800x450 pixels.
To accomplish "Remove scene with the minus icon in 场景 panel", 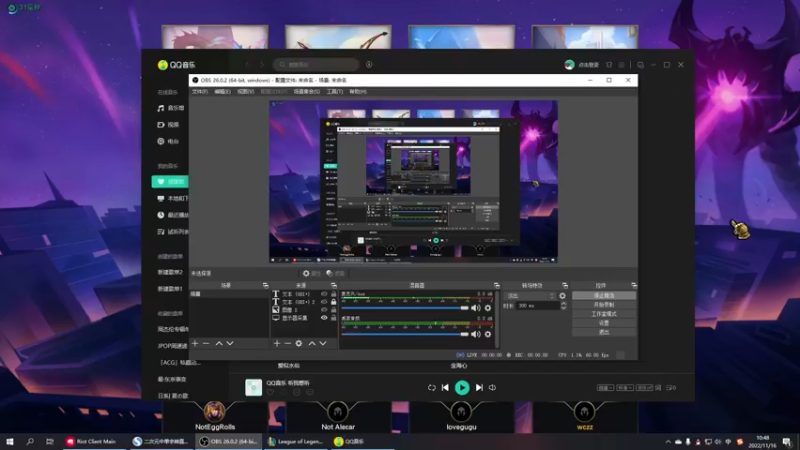I will tap(206, 343).
